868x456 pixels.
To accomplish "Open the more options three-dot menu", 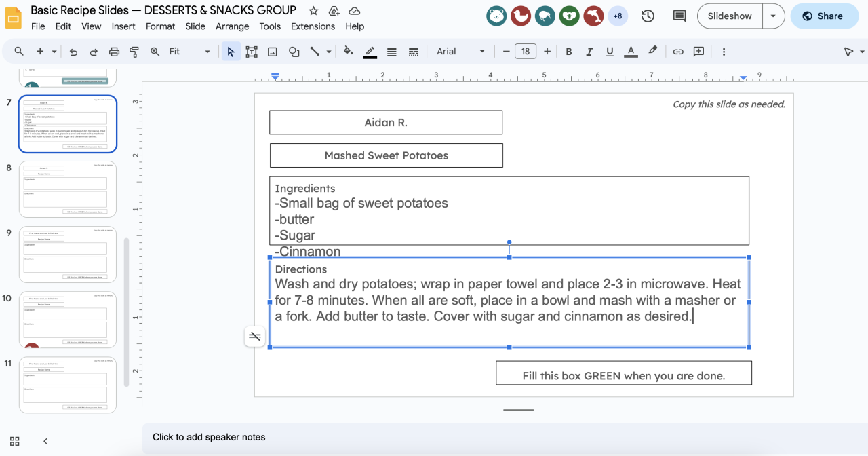I will point(724,52).
